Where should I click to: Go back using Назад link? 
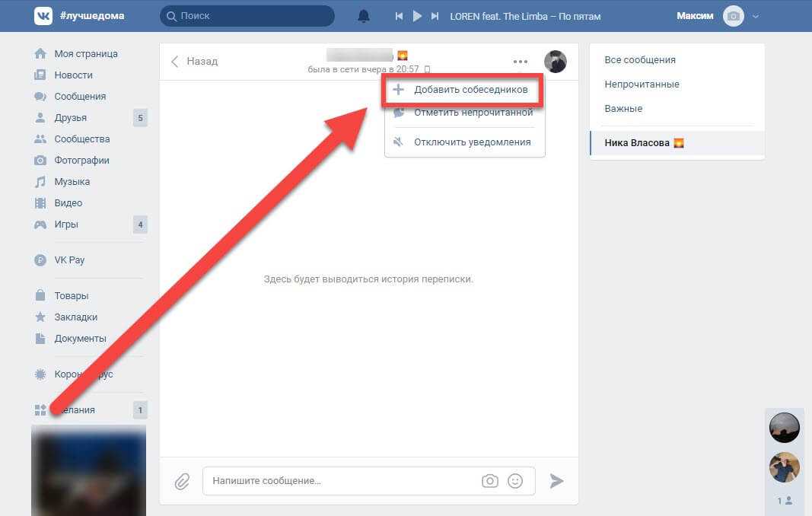[195, 62]
